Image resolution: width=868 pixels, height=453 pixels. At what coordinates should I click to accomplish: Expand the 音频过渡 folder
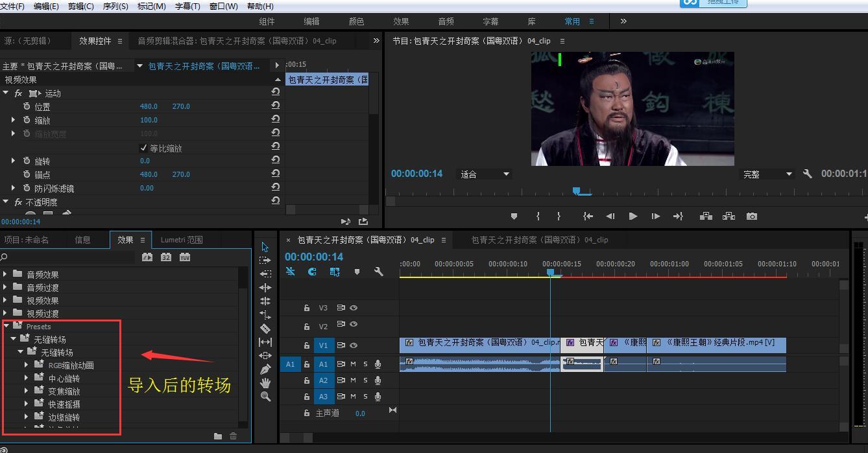coord(5,287)
